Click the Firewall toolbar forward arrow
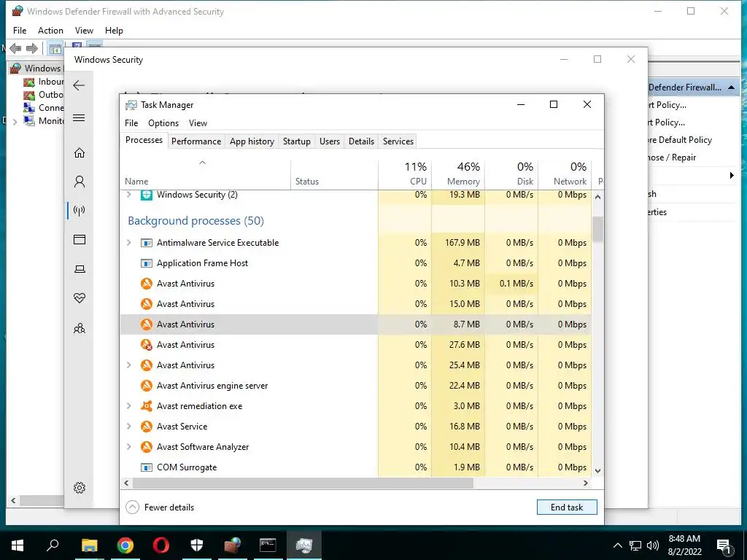 coord(32,48)
